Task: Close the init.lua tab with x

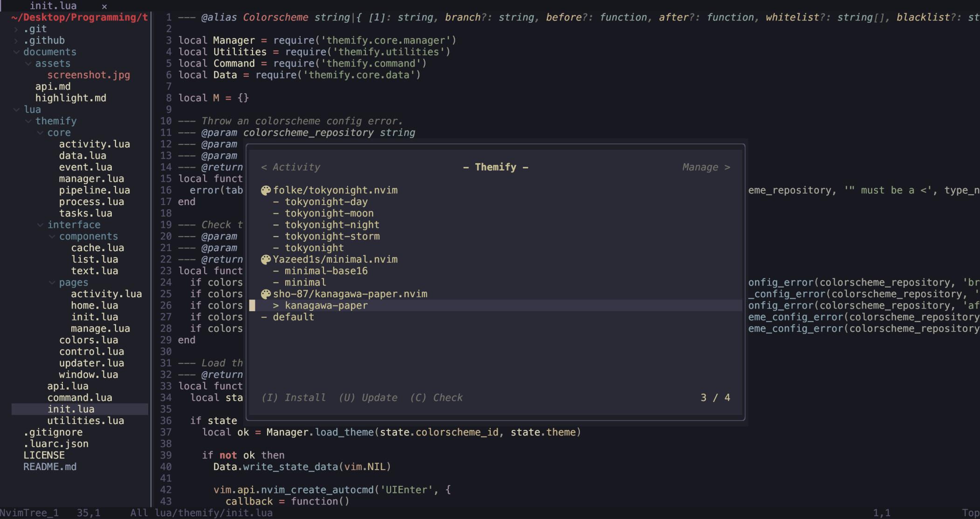Action: coord(104,7)
